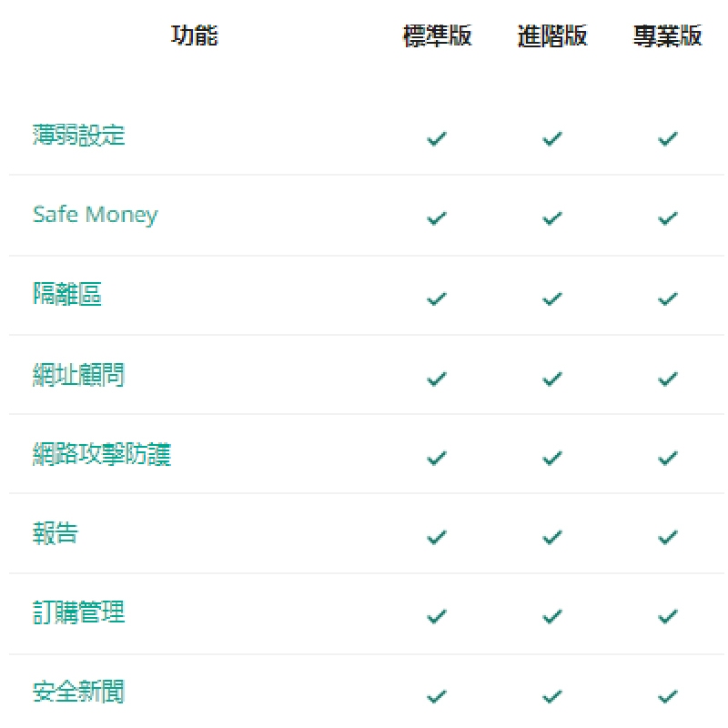
Task: Open the Safe Money feature link
Action: click(x=95, y=216)
